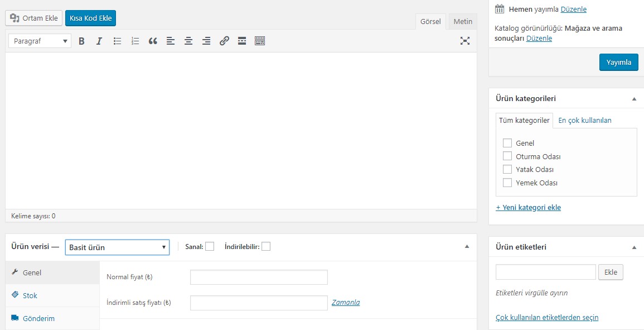Open the Paragraf format dropdown
Viewport: 644px width, 330px height.
(40, 41)
